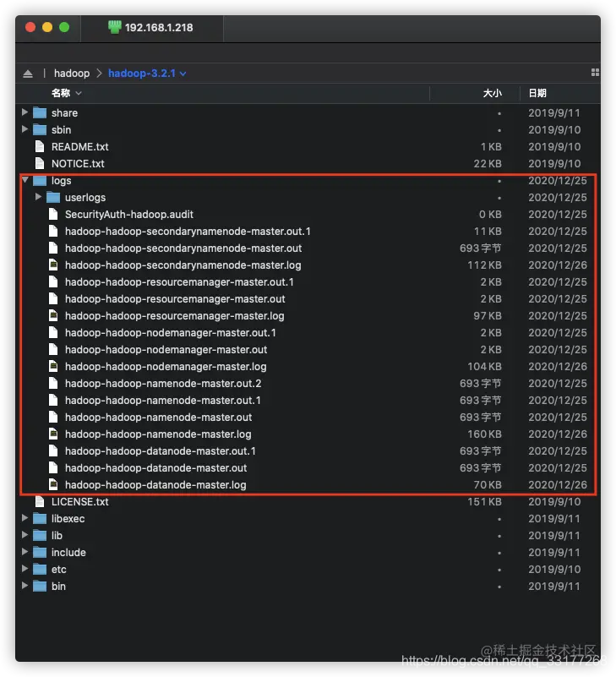616x677 pixels.
Task: Click the grid view icon at top right
Action: click(x=595, y=73)
